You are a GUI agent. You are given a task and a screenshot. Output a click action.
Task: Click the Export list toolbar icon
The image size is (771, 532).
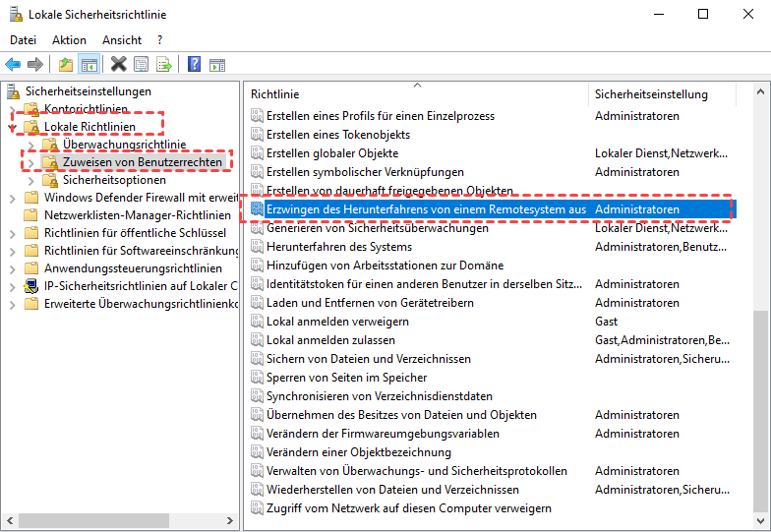(x=163, y=65)
